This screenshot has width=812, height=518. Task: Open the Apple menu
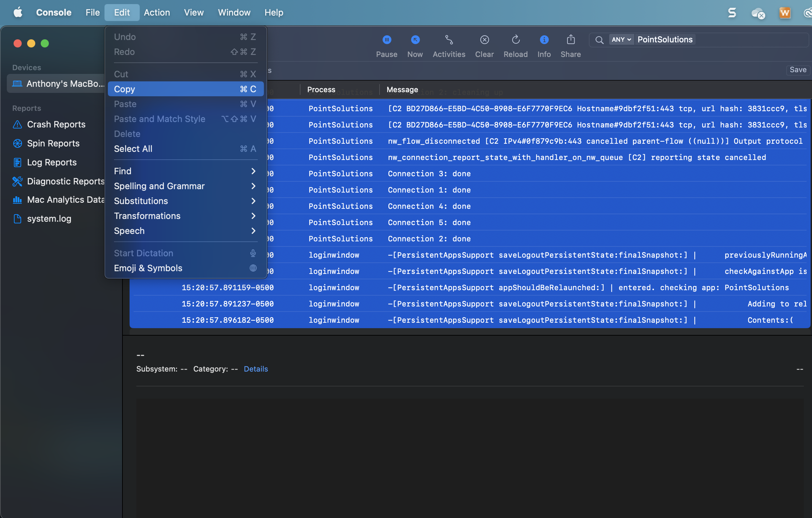point(18,13)
